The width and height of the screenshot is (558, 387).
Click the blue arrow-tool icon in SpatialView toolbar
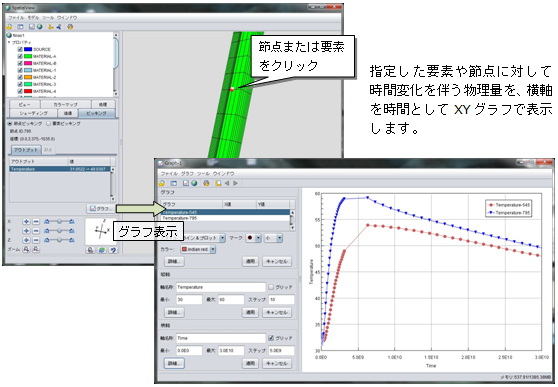click(x=59, y=27)
